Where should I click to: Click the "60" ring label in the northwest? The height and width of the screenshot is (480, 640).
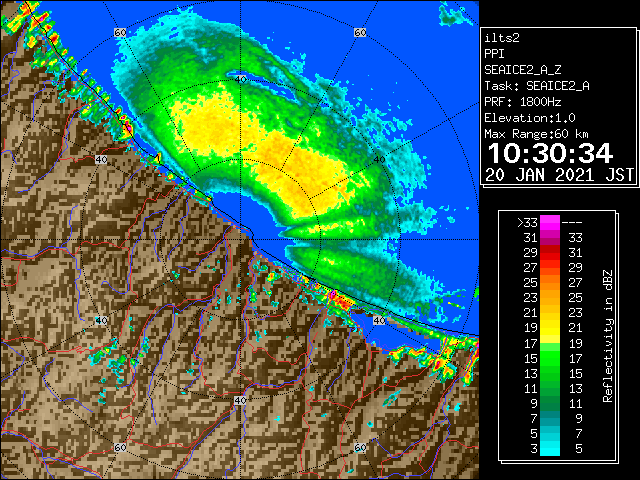120,32
